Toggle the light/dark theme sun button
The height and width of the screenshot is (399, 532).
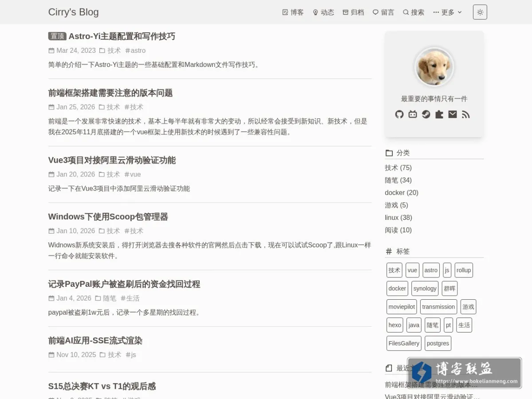480,12
